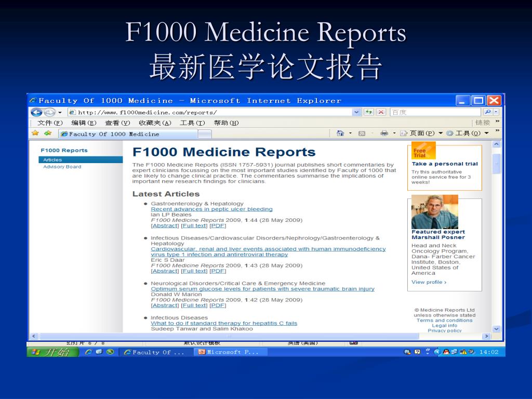Click vertical scrollbar down arrow
Screen dimensions: 532x399
(496, 329)
